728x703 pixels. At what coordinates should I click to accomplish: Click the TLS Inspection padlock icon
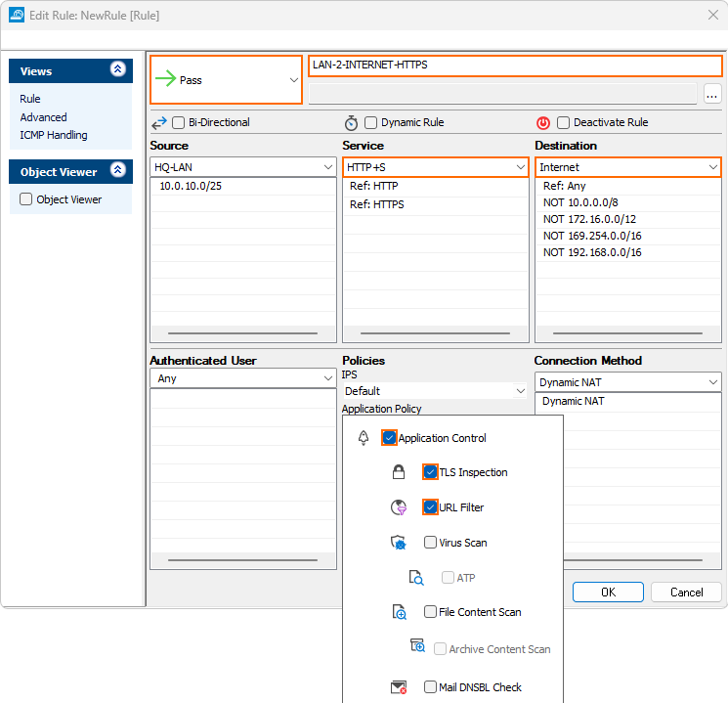[399, 472]
